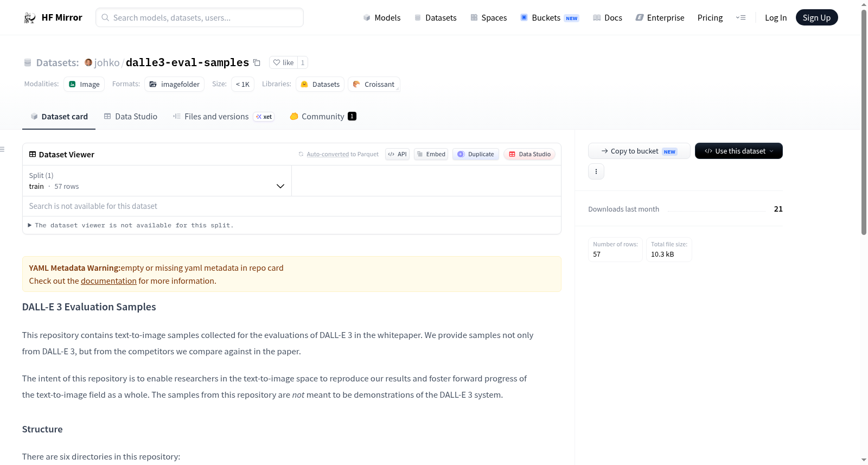
Task: Open Enterprise in the top navigation
Action: tap(660, 18)
